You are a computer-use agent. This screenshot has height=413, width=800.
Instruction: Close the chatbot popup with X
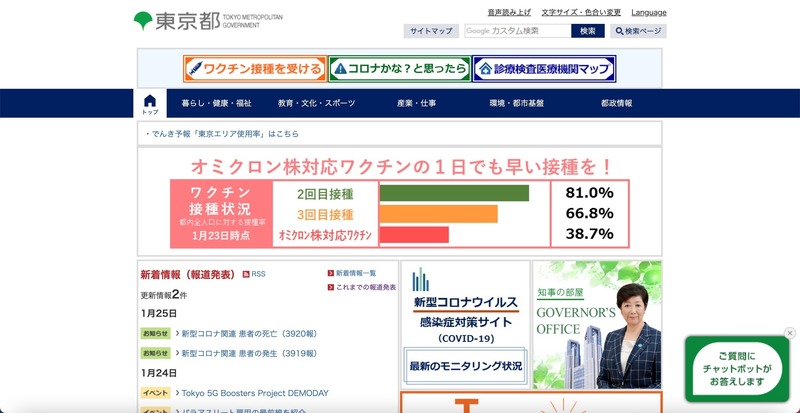789,333
